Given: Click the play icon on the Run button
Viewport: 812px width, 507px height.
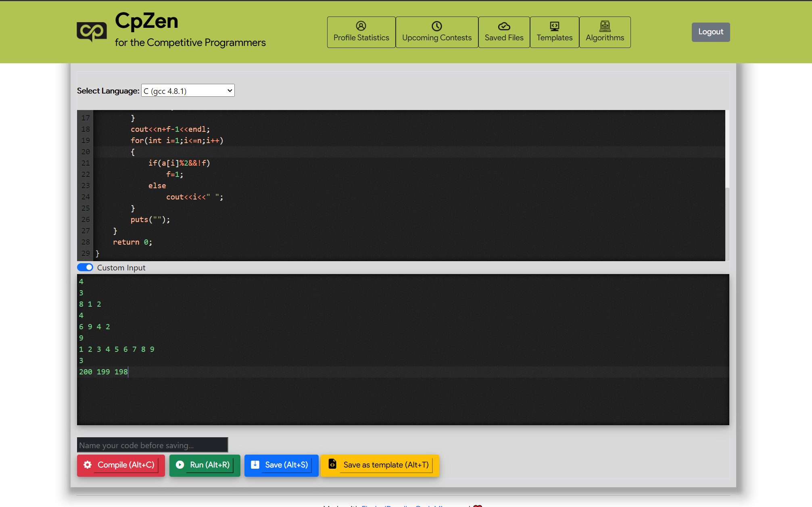Looking at the screenshot, I should [180, 465].
